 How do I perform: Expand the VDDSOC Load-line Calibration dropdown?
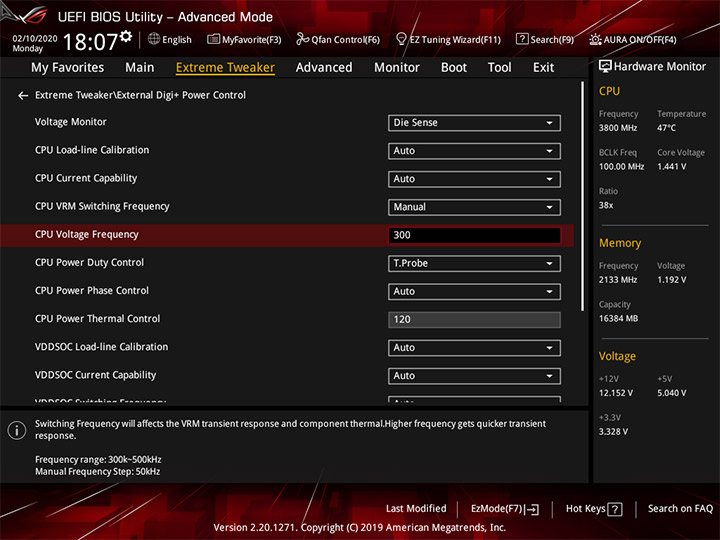474,348
